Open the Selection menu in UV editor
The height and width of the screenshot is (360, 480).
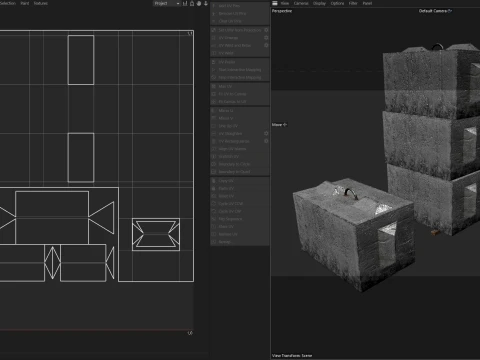click(x=8, y=3)
